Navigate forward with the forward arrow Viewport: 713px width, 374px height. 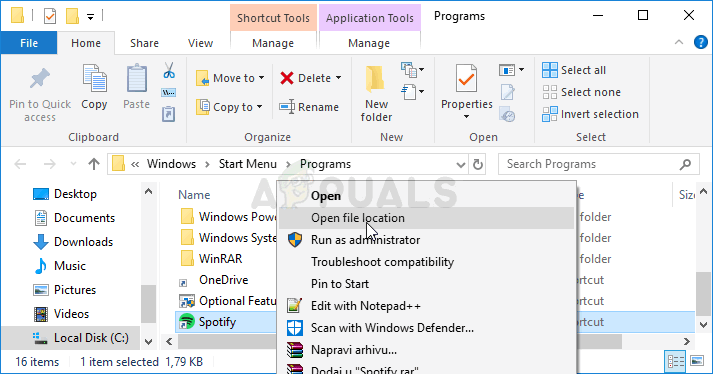click(49, 164)
